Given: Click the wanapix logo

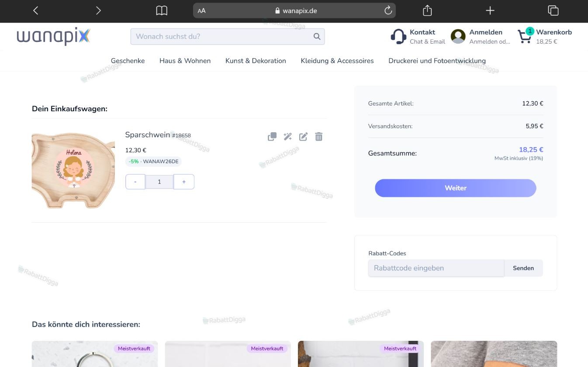Looking at the screenshot, I should coord(53,36).
